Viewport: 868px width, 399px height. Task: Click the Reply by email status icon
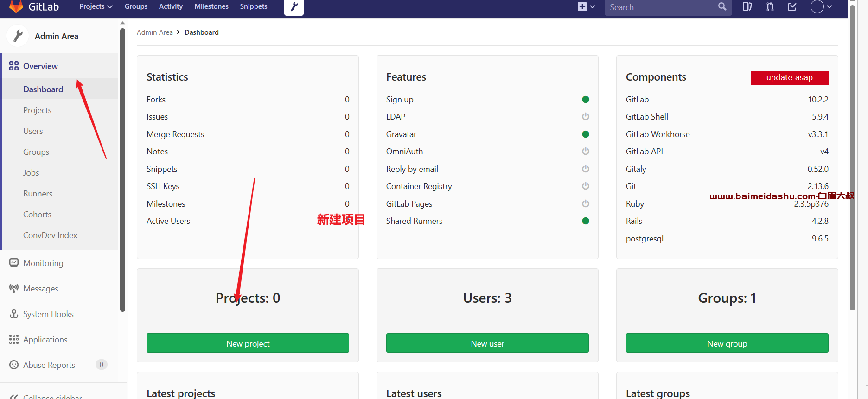[x=586, y=169]
